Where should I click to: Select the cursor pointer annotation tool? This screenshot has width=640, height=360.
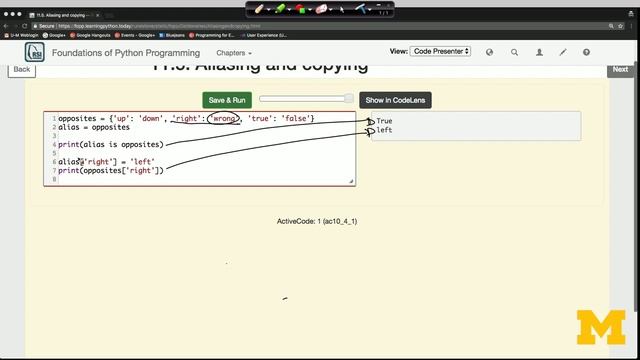[342, 9]
